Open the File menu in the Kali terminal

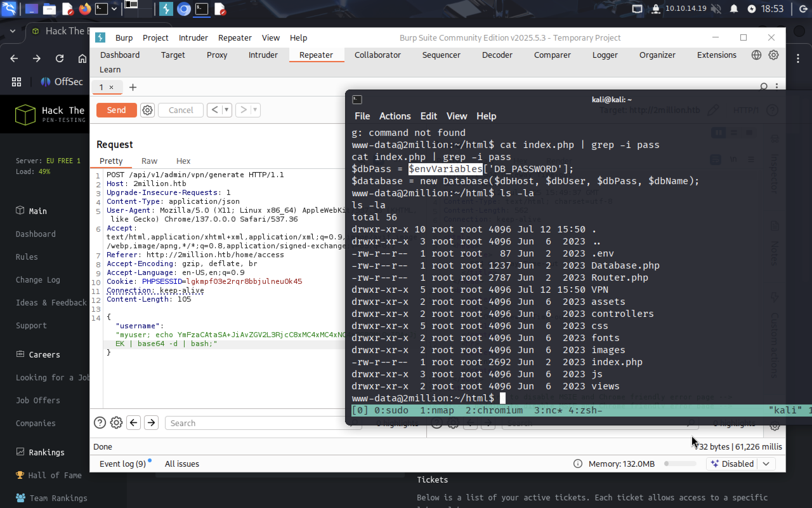(362, 116)
